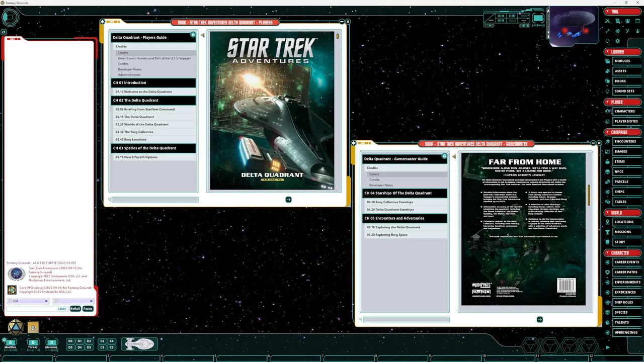Open Player Notes
The width and height of the screenshot is (644, 362).
pos(627,121)
